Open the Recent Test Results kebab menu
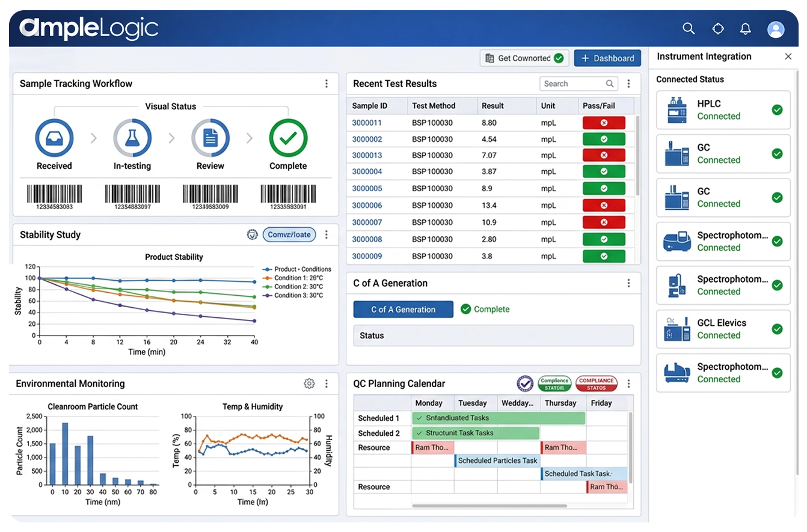The width and height of the screenshot is (807, 532). [x=629, y=84]
